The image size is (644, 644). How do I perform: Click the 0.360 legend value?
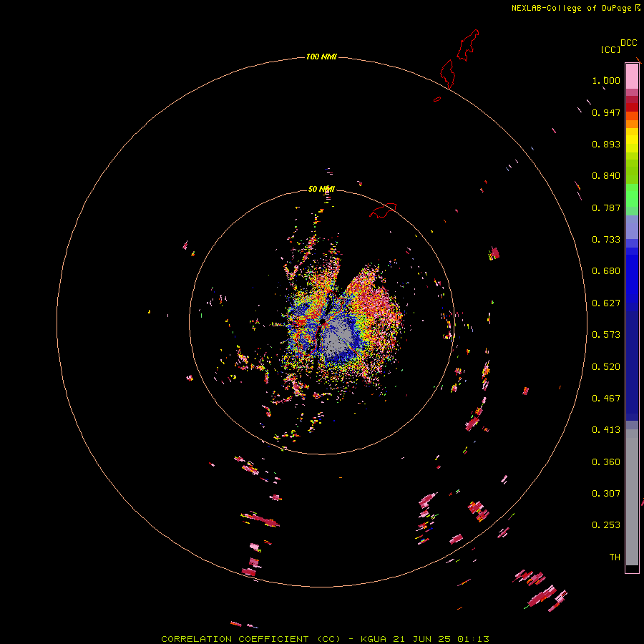point(606,462)
